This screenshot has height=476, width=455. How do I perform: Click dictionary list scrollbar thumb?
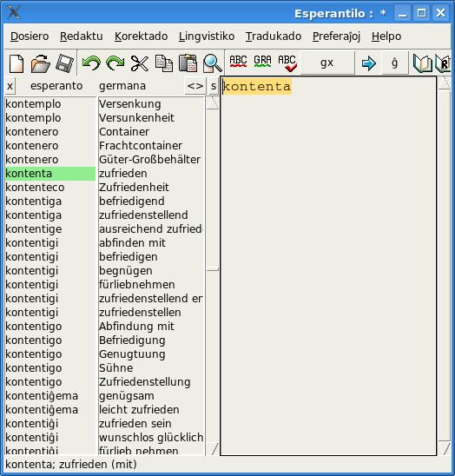click(213, 269)
